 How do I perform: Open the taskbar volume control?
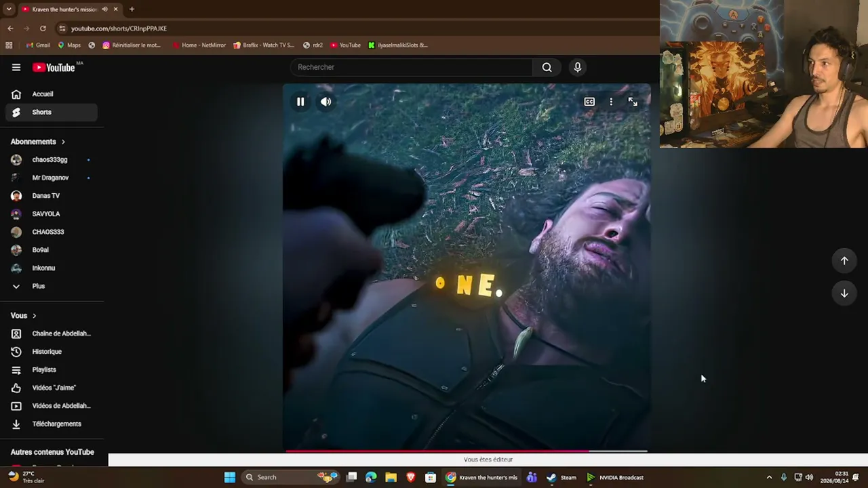coord(810,477)
